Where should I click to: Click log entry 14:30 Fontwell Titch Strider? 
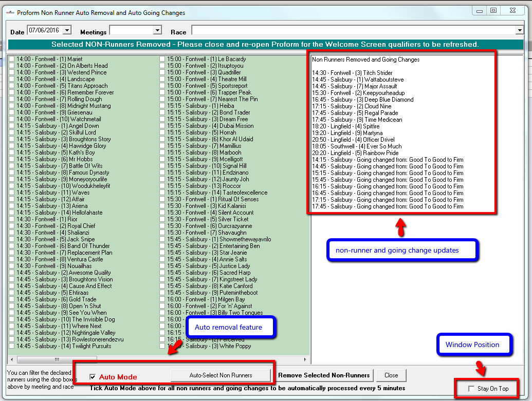(x=352, y=73)
